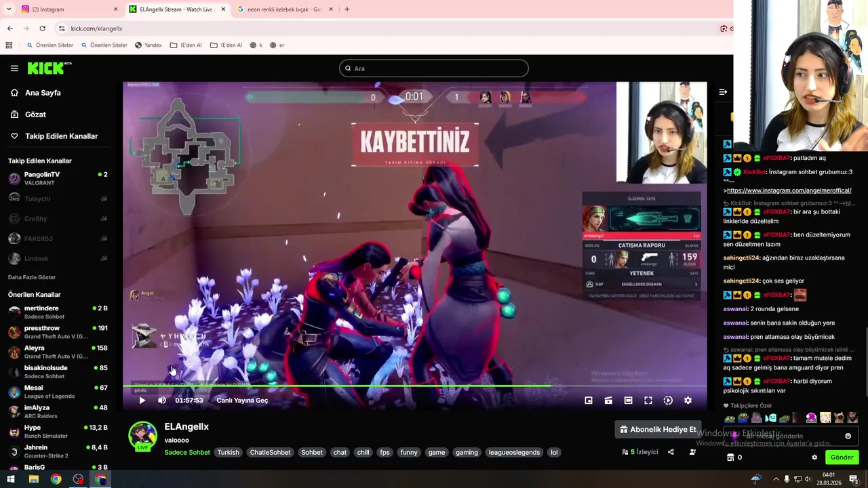Viewport: 868px width, 488px height.
Task: Click the KICK logo
Action: click(x=50, y=68)
